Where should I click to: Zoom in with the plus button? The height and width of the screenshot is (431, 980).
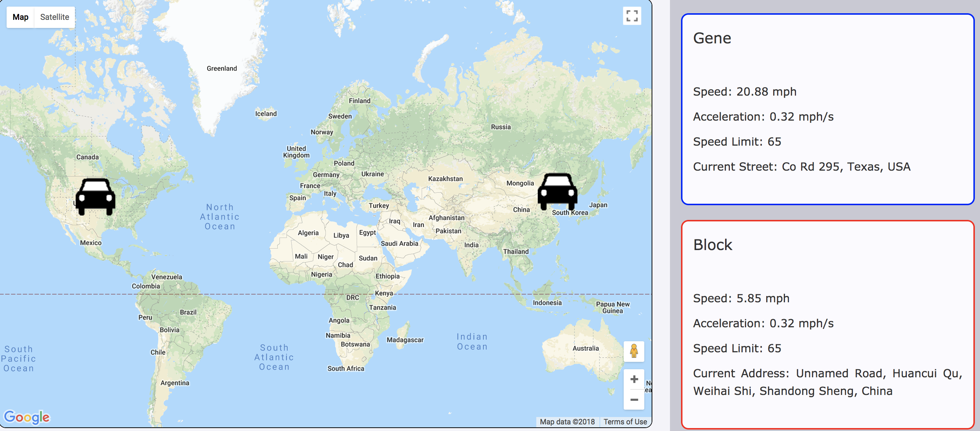(x=634, y=379)
